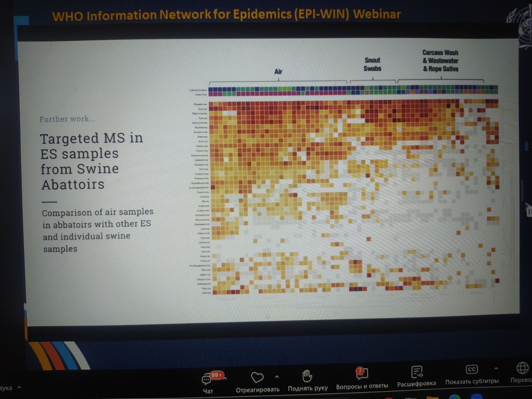Click the globe translation icon
Image resolution: width=532 pixels, height=399 pixels.
pyautogui.click(x=522, y=368)
